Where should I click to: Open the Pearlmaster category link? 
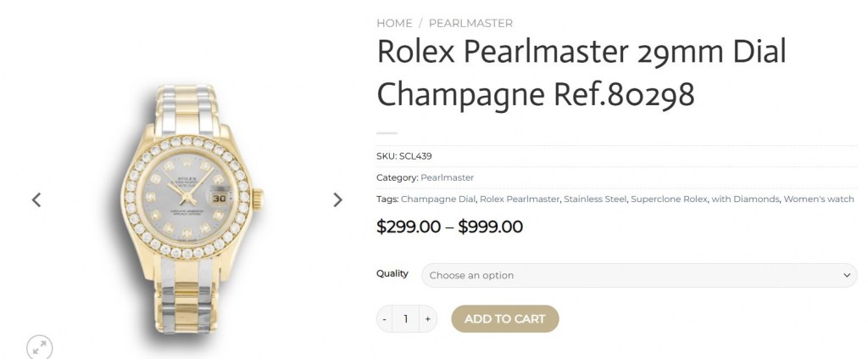coord(447,177)
